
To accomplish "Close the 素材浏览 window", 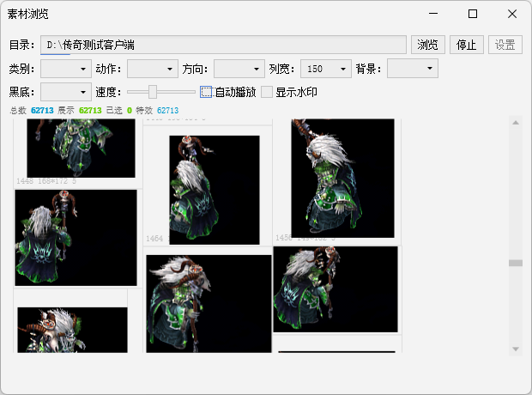I will [512, 14].
